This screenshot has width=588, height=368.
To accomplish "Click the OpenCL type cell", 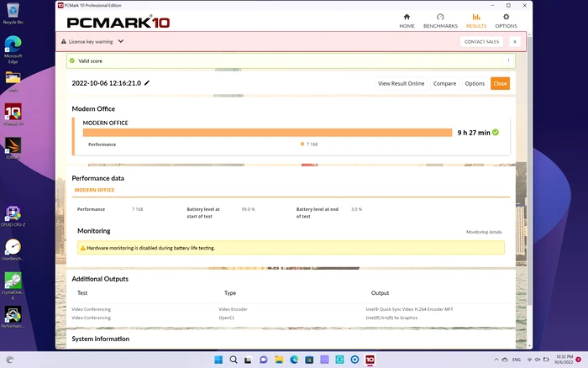I will coord(226,318).
